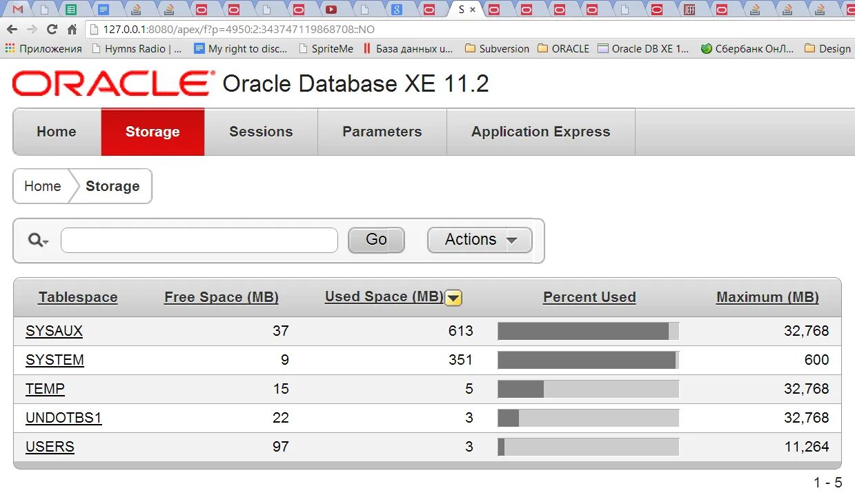This screenshot has height=504, width=855.
Task: Switch to the blue Google search tab
Action: point(396,9)
